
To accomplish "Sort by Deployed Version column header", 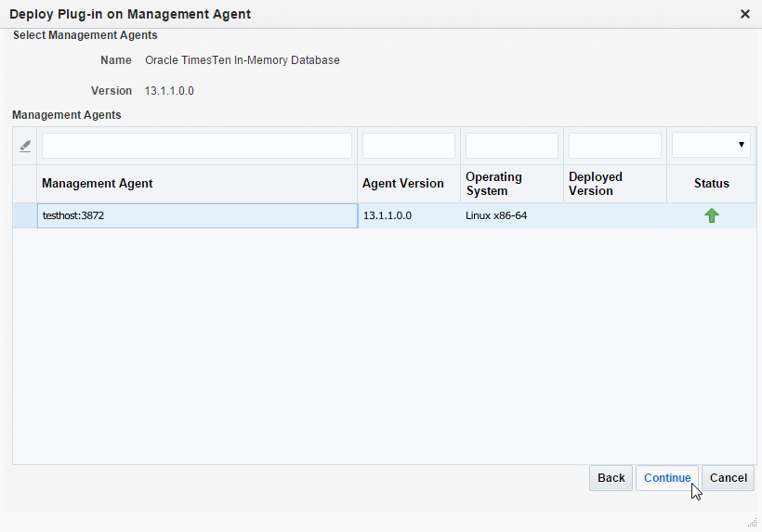I will coord(615,184).
